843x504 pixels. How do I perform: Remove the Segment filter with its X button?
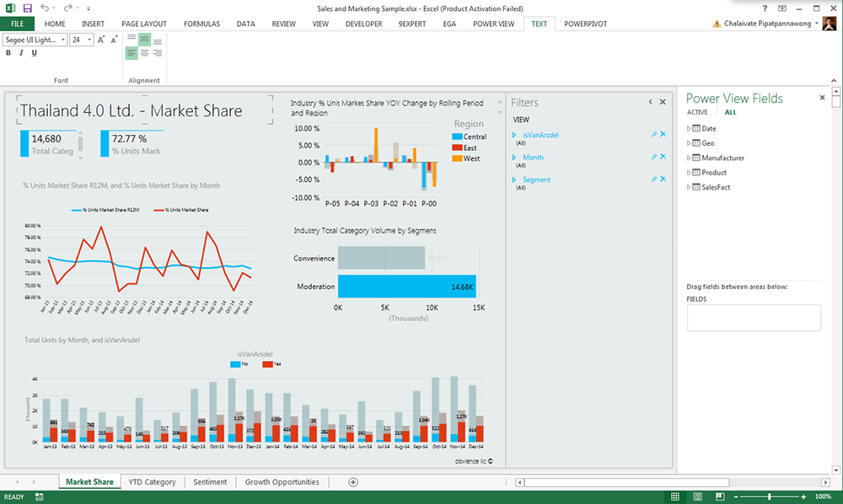pos(663,179)
